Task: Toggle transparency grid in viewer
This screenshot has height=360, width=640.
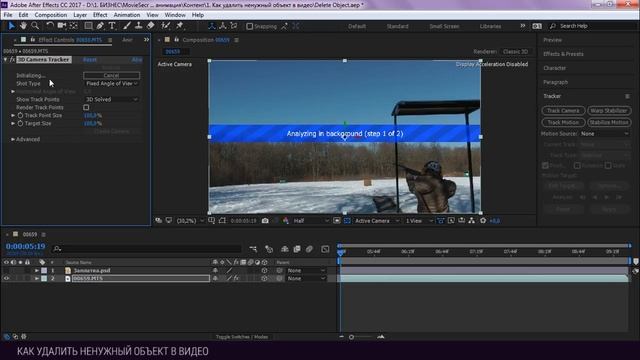Action: pos(347,221)
